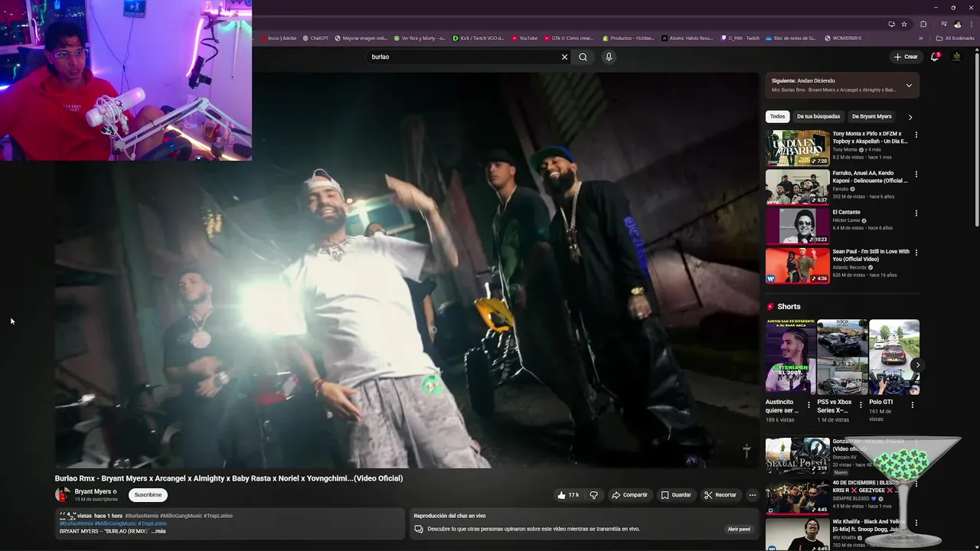Open options menu for Tony Monta video
Viewport: 980px width, 551px height.
pyautogui.click(x=916, y=135)
